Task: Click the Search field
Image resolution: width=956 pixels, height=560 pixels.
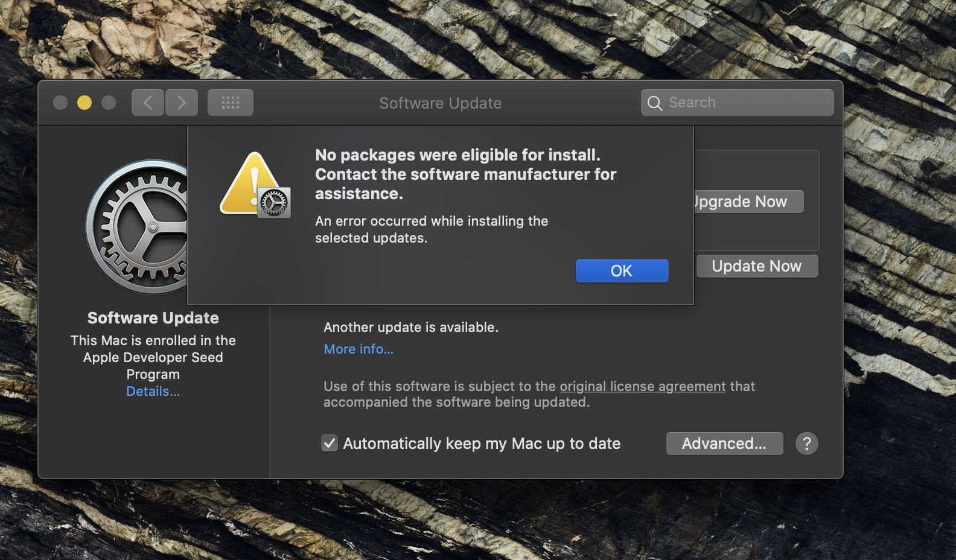Action: click(x=738, y=103)
